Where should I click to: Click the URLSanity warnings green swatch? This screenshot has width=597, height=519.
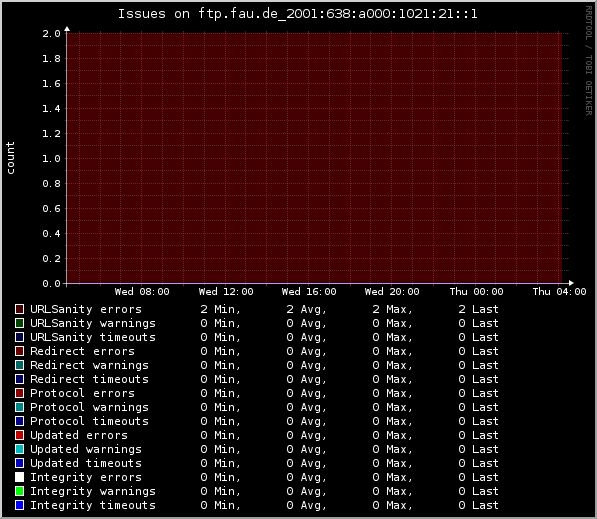19,323
